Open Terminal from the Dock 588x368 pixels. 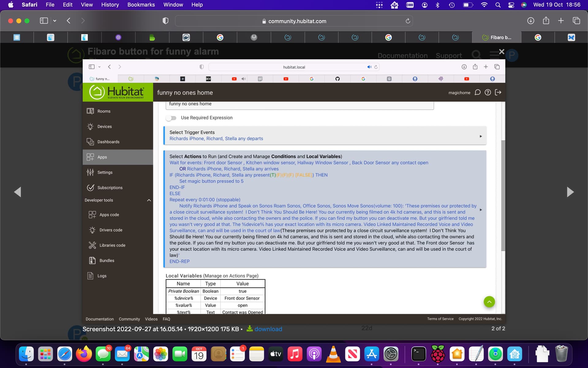pyautogui.click(x=418, y=355)
